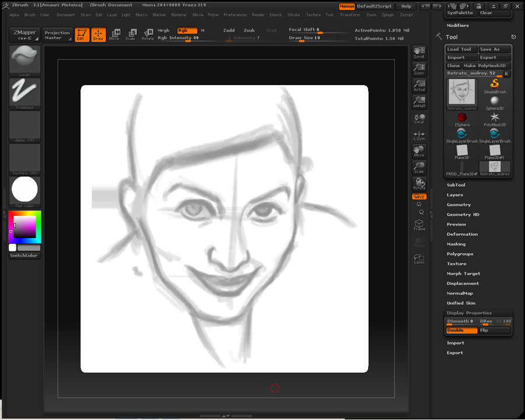Image resolution: width=525 pixels, height=420 pixels.
Task: Select the Move mode next to Draw
Action: [x=114, y=34]
